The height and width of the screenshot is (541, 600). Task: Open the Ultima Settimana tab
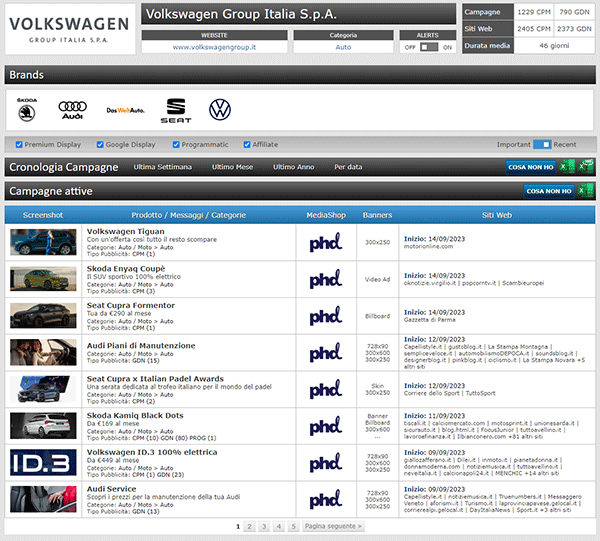click(x=162, y=167)
